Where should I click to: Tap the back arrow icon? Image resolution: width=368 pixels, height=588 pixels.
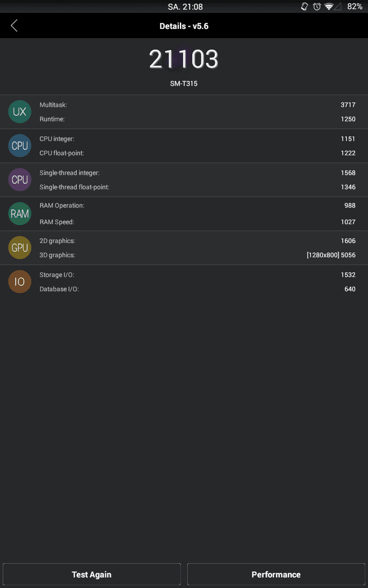click(14, 26)
